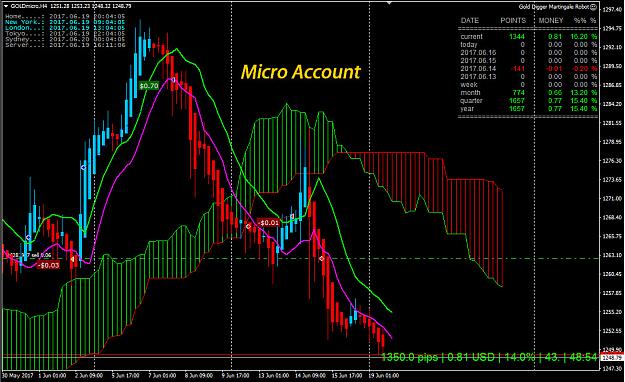Click the New York clock line

pyautogui.click(x=65, y=22)
